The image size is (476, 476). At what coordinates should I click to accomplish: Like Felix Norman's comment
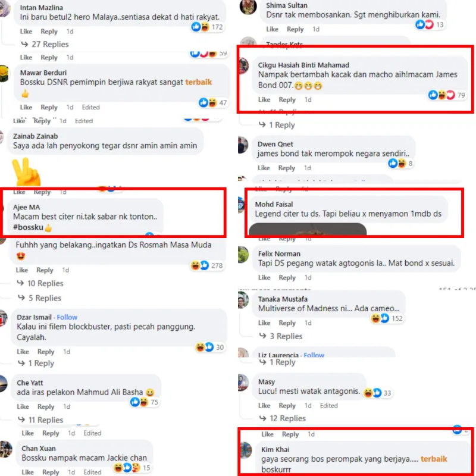point(264,277)
